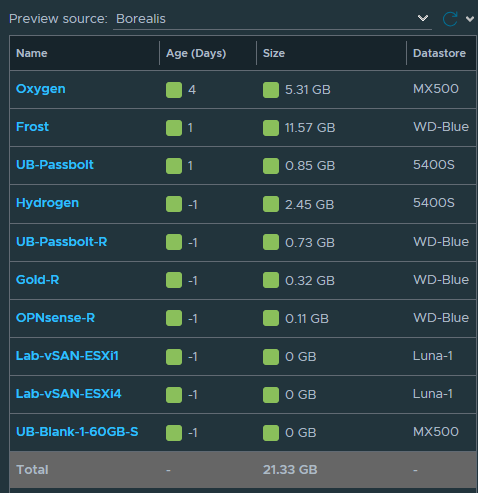The image size is (478, 493).
Task: Click green age indicator for Gold-R
Action: pyautogui.click(x=174, y=280)
